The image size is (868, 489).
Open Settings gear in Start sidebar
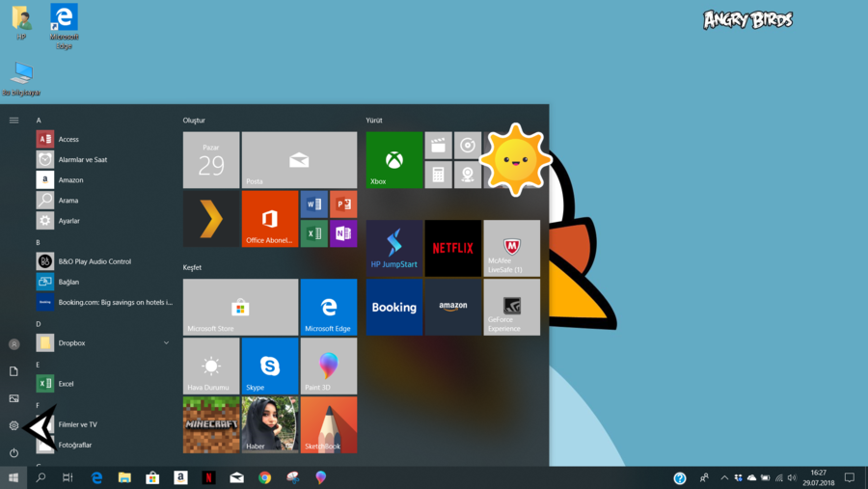(14, 426)
